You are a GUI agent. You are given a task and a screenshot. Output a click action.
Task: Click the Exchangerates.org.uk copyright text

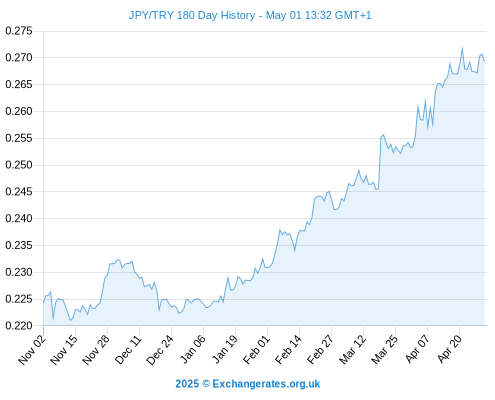(248, 384)
